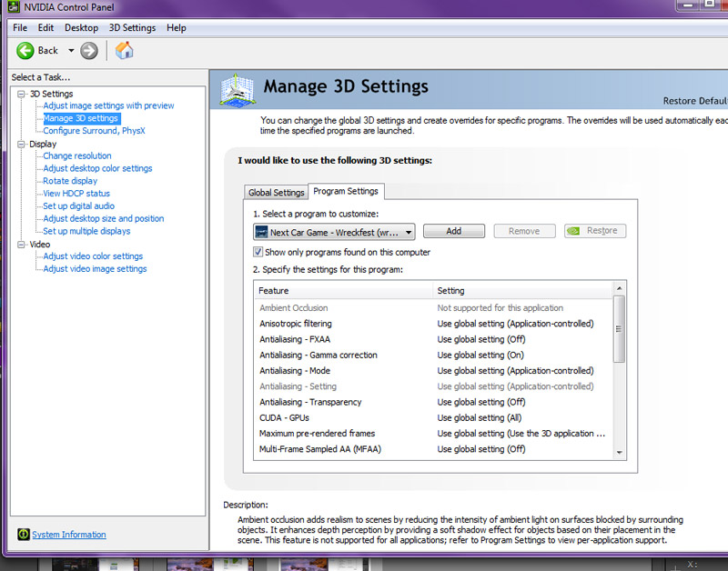Open the System Information link
This screenshot has width=728, height=571.
click(x=69, y=535)
